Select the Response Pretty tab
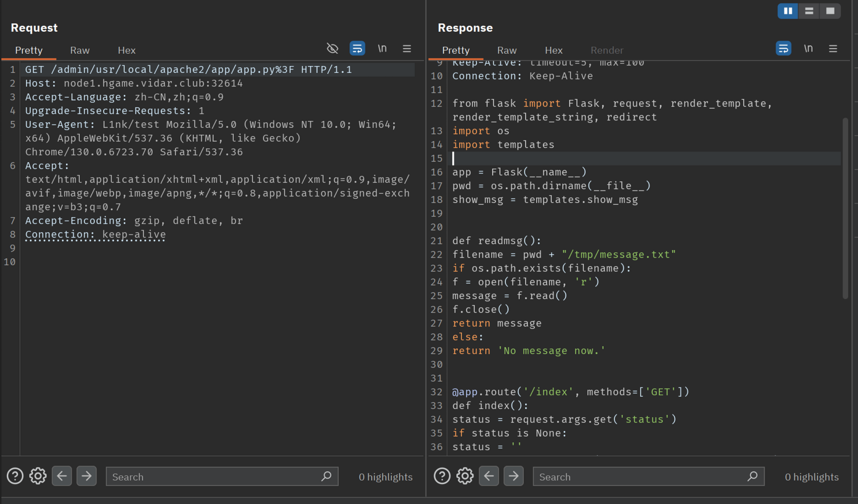 pos(456,50)
